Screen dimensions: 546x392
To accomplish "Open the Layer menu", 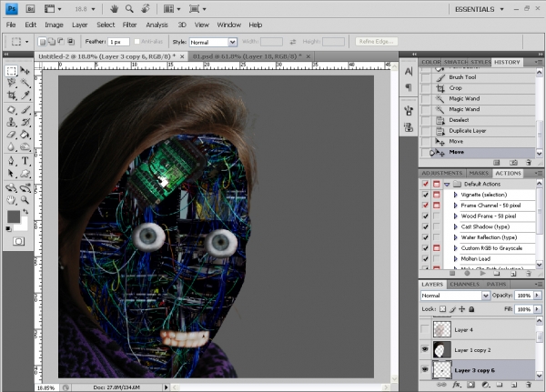I will coord(80,25).
